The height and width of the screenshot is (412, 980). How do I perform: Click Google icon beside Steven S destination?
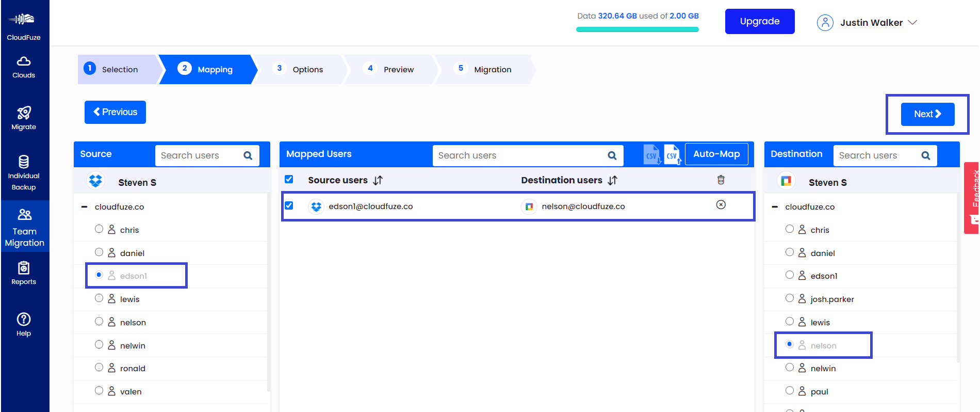[786, 181]
